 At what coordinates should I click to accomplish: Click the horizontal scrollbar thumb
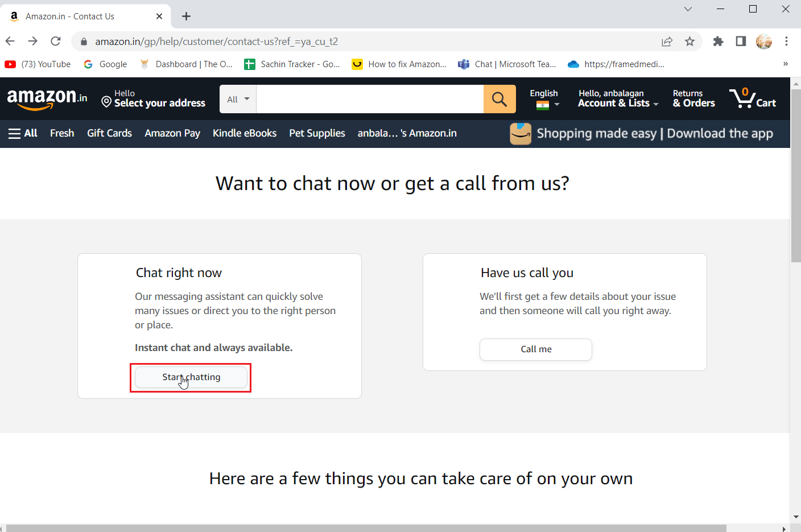click(x=366, y=528)
